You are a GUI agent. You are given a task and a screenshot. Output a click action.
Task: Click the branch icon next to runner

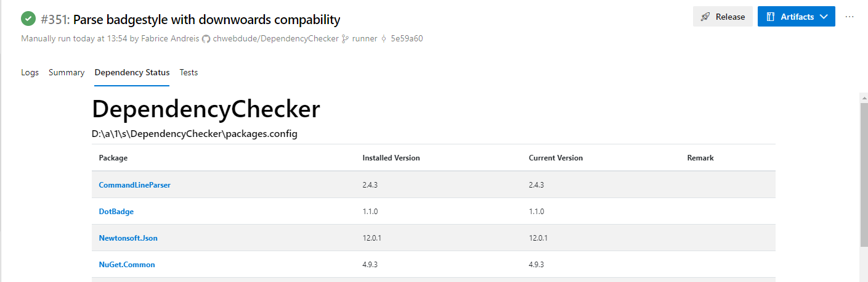coord(345,39)
